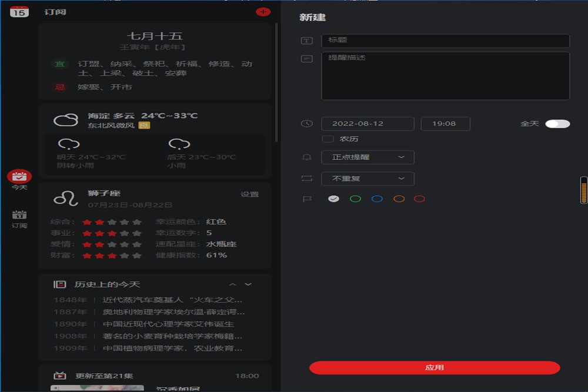Open the 1887年 history entry
Viewport: 588px width, 392px height.
[149, 312]
